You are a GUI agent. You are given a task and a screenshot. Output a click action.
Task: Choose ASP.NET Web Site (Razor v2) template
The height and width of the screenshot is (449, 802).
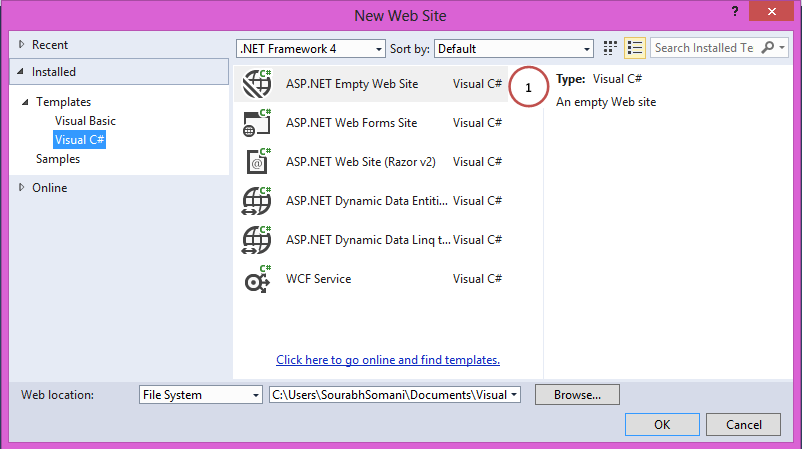[x=371, y=162]
